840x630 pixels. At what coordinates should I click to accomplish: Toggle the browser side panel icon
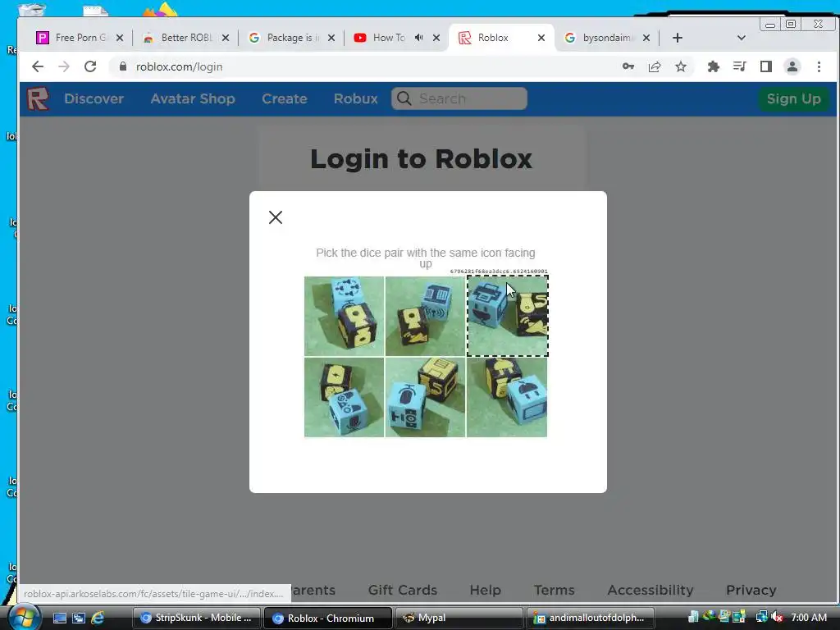(765, 66)
